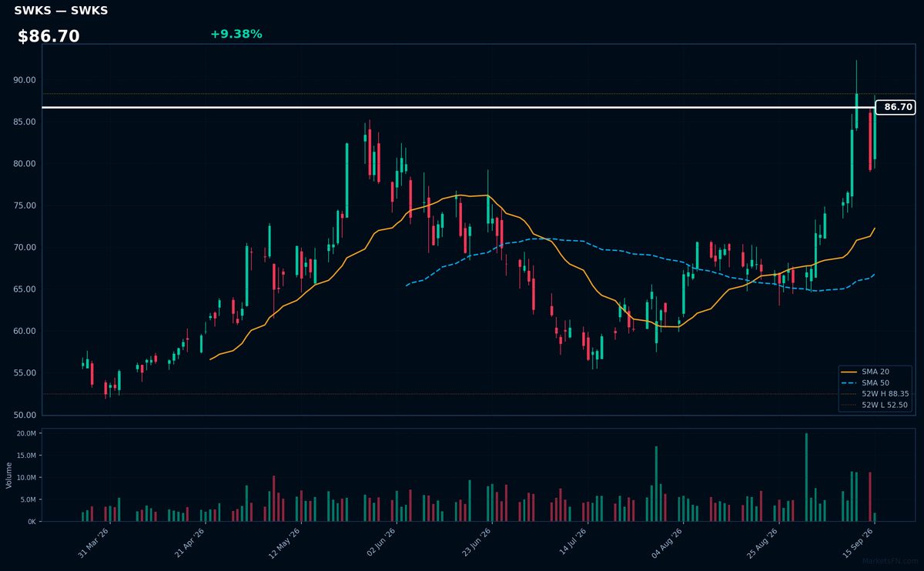
Task: Click the 15.0M volume axis label
Action: [x=26, y=456]
